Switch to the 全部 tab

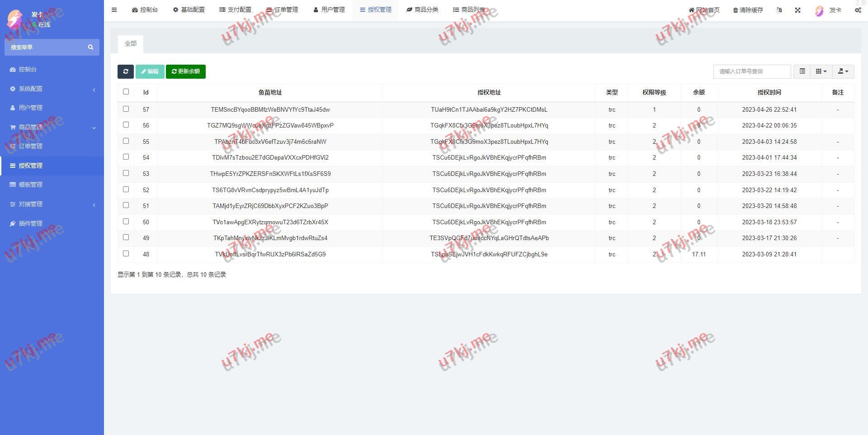point(131,44)
